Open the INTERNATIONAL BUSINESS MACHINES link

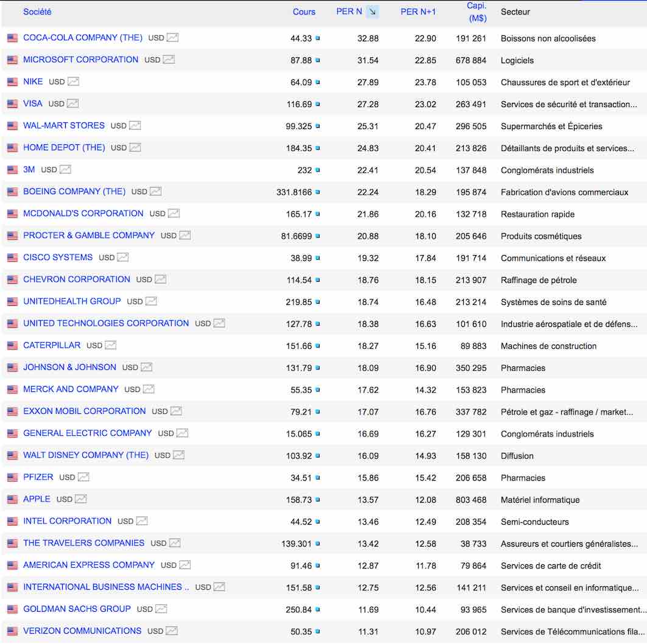[106, 587]
